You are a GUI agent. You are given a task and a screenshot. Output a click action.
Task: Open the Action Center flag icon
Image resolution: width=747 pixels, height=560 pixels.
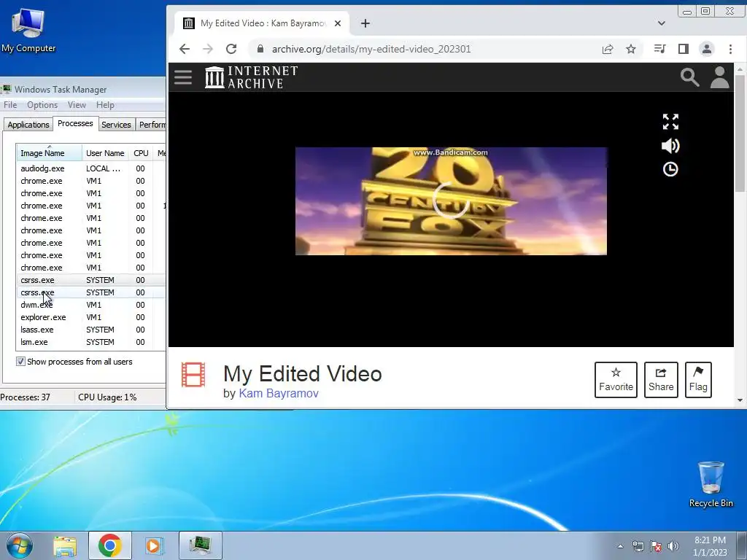(656, 546)
